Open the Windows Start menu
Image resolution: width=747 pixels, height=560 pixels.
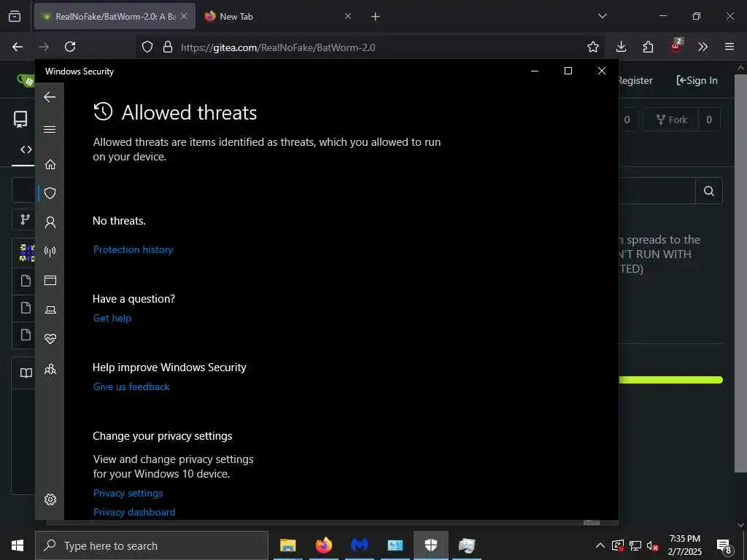click(x=18, y=545)
